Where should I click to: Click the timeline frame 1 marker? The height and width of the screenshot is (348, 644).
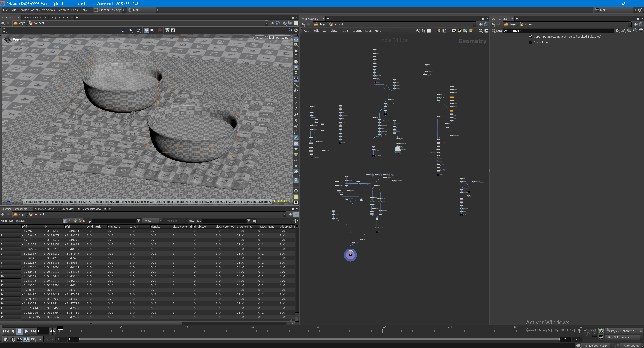60,328
